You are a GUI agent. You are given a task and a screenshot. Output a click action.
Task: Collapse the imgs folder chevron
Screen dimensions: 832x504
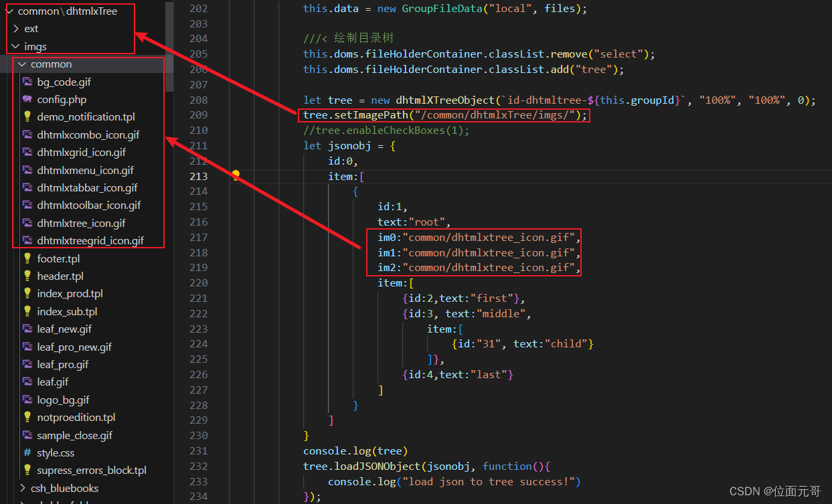coord(16,47)
